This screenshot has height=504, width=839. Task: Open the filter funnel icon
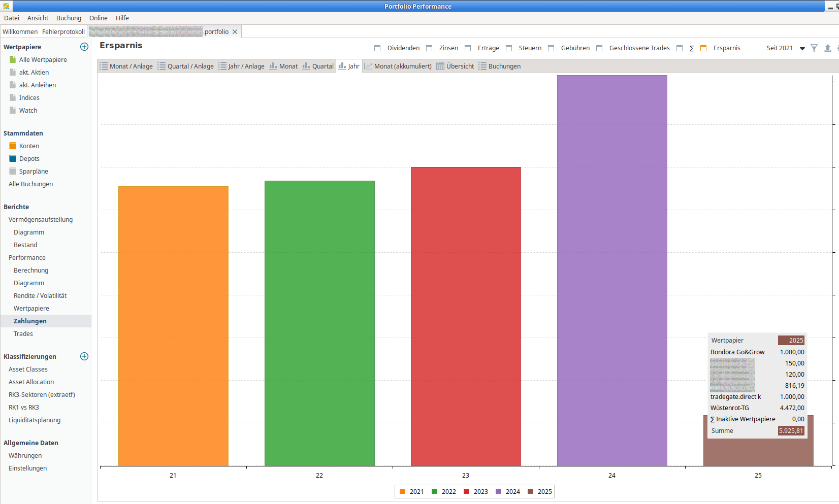(x=814, y=48)
